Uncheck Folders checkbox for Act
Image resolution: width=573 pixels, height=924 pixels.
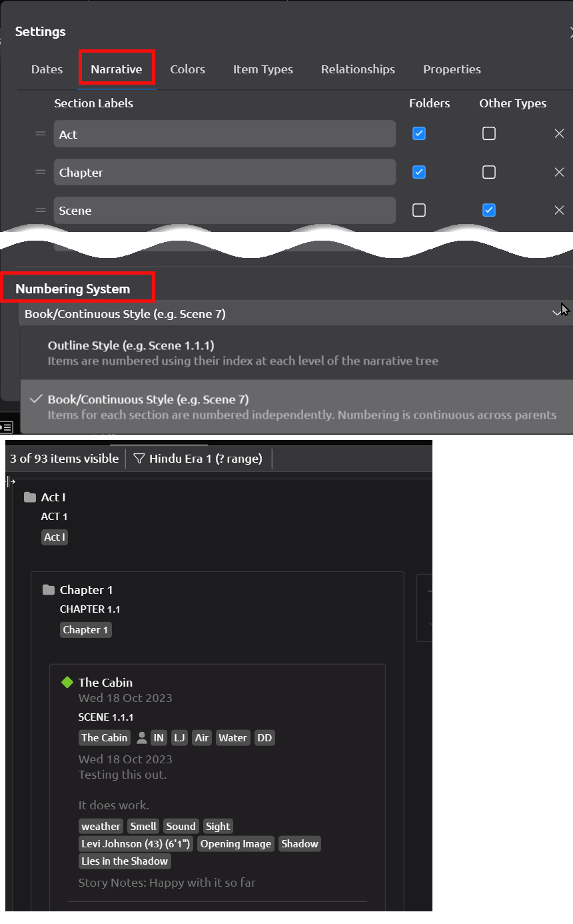pyautogui.click(x=419, y=134)
